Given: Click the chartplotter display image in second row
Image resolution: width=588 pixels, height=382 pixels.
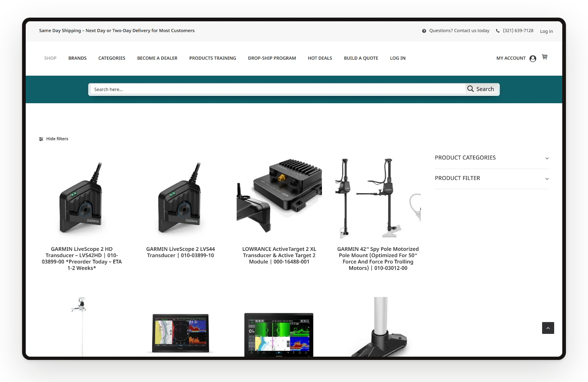Looking at the screenshot, I should click(x=180, y=333).
